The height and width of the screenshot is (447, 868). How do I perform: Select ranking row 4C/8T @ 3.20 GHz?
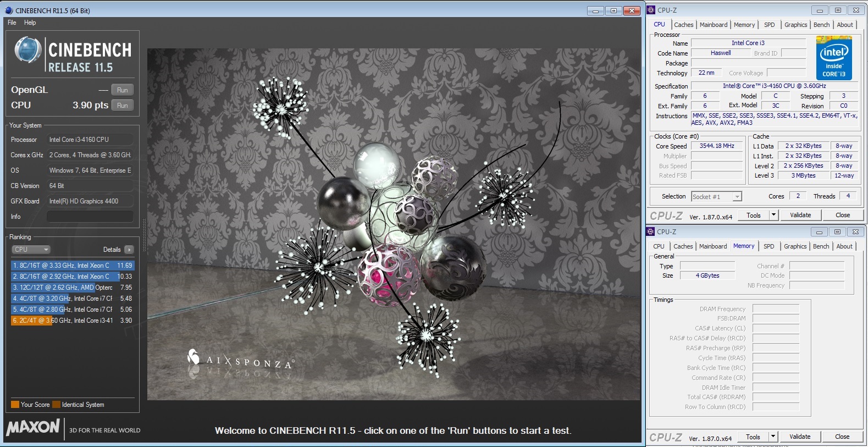point(72,299)
